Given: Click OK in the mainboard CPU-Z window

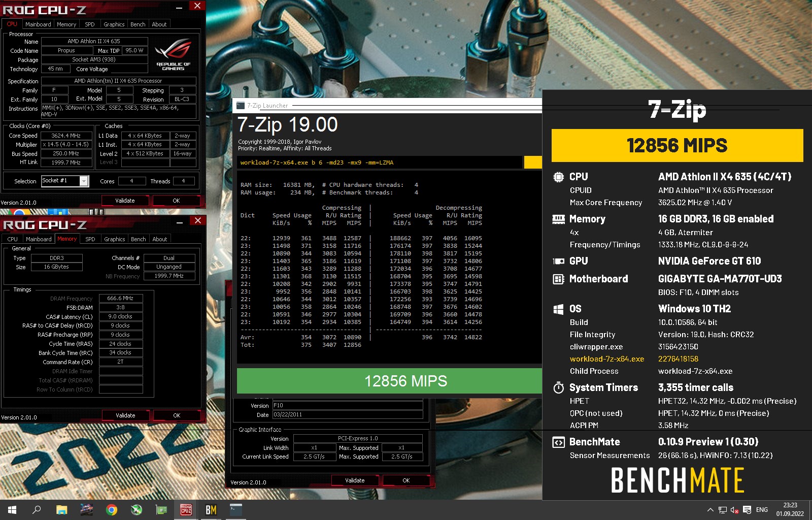Looking at the screenshot, I should point(406,480).
